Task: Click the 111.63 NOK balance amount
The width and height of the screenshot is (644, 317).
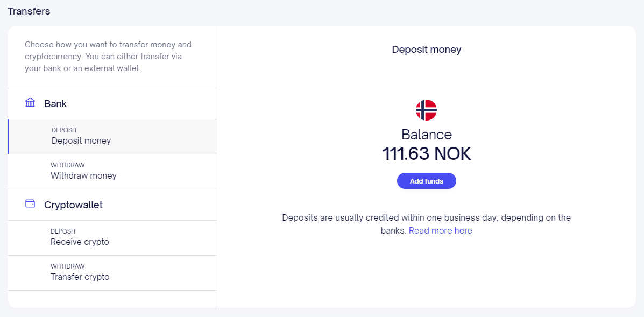Action: [x=426, y=154]
